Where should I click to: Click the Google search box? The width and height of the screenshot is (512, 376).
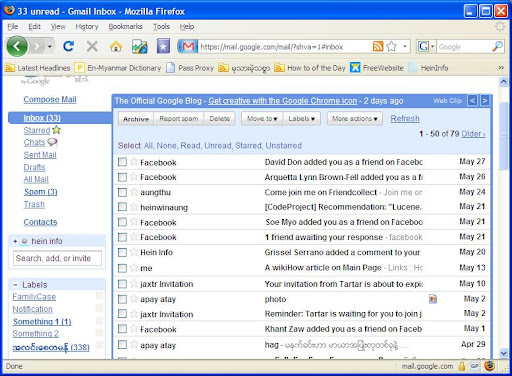point(464,47)
